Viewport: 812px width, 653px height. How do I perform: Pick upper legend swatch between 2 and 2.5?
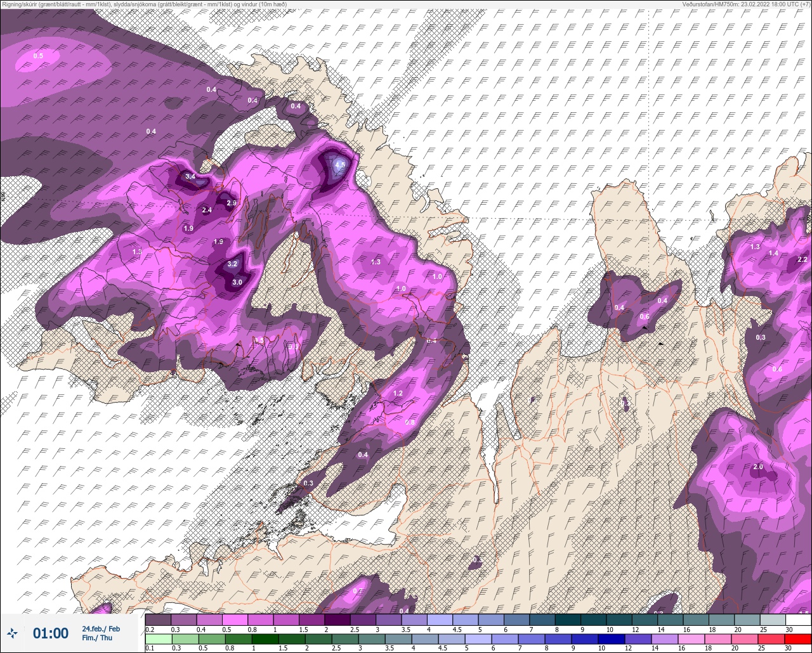pyautogui.click(x=337, y=619)
